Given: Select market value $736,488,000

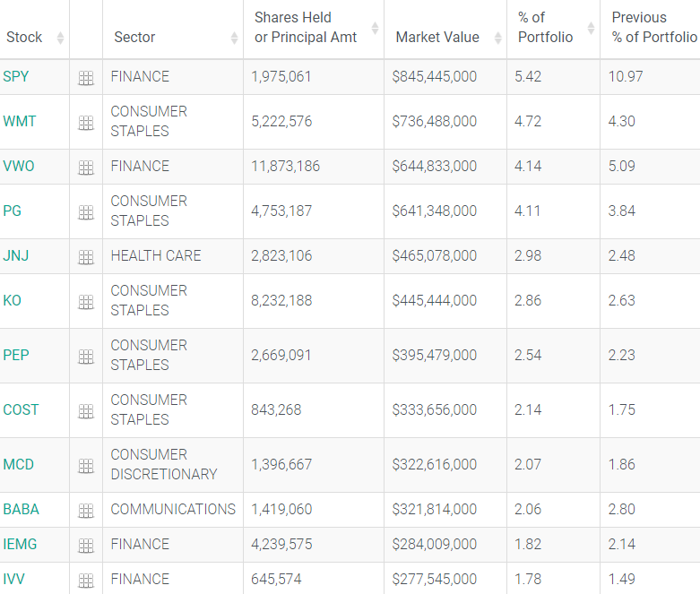Looking at the screenshot, I should coord(435,121).
